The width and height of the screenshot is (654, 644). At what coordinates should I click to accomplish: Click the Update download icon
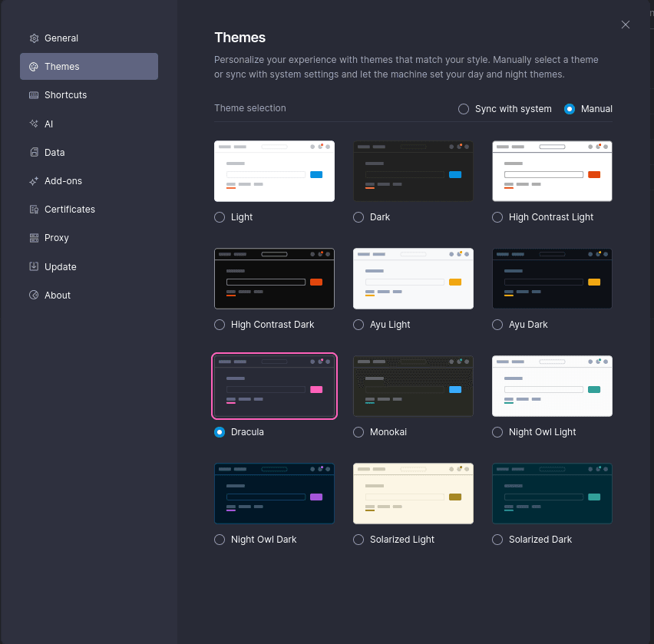tap(34, 267)
